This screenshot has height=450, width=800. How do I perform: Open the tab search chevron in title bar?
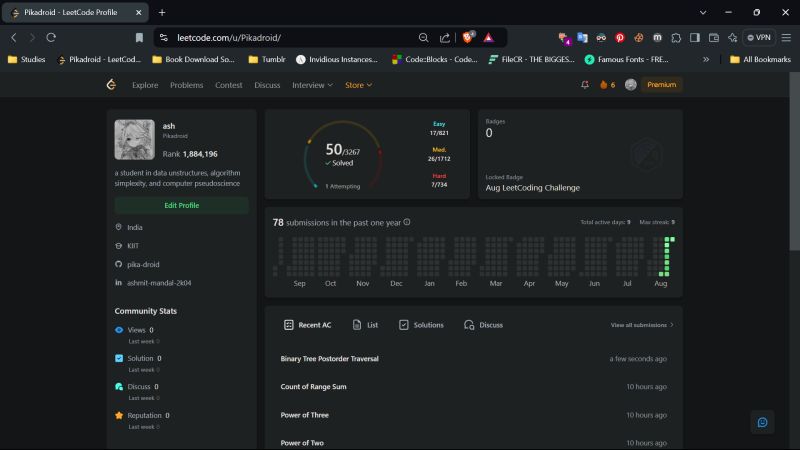[x=703, y=12]
